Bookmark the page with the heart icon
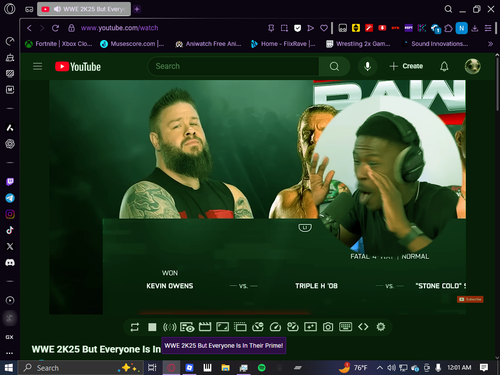The image size is (500, 375). 324,28
